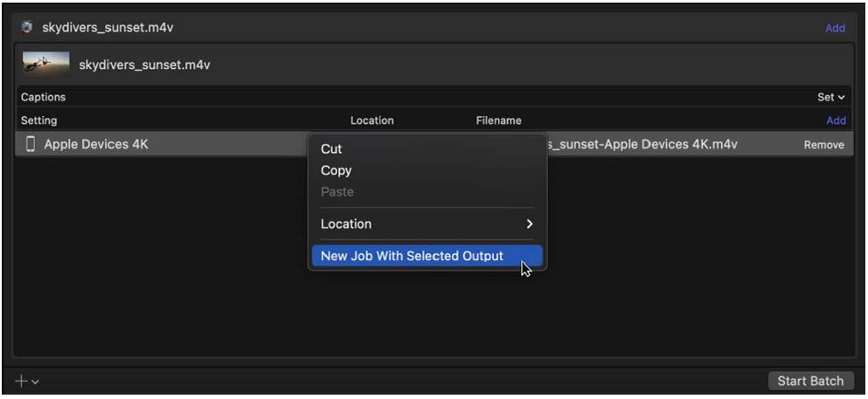Expand the Location submenu in the context menu
Viewport: 868px width, 399px height.
tap(427, 224)
